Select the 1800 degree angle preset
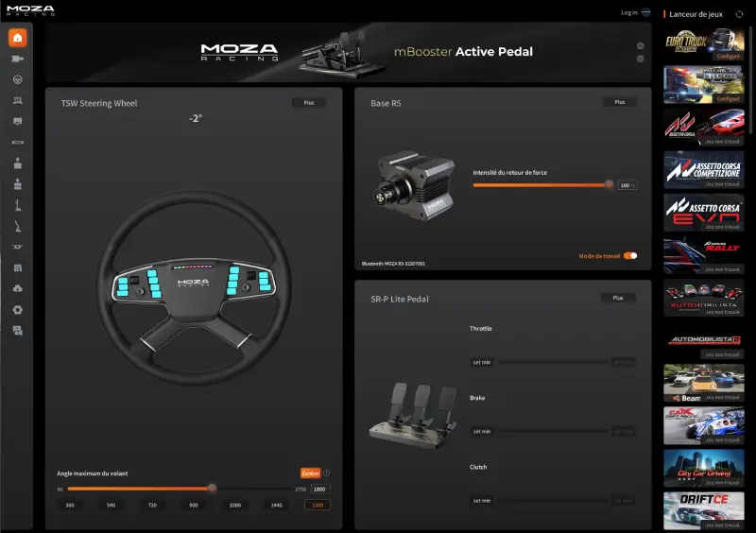This screenshot has width=756, height=533. (318, 505)
